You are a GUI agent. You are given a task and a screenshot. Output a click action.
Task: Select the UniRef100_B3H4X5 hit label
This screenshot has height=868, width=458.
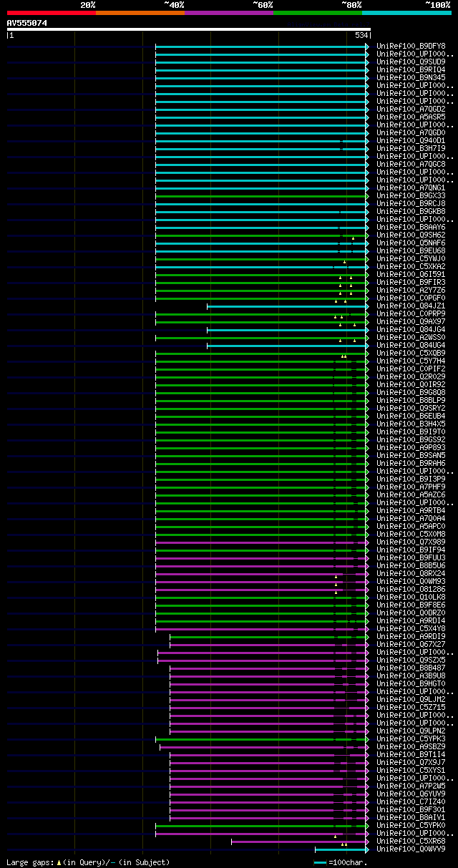point(411,424)
